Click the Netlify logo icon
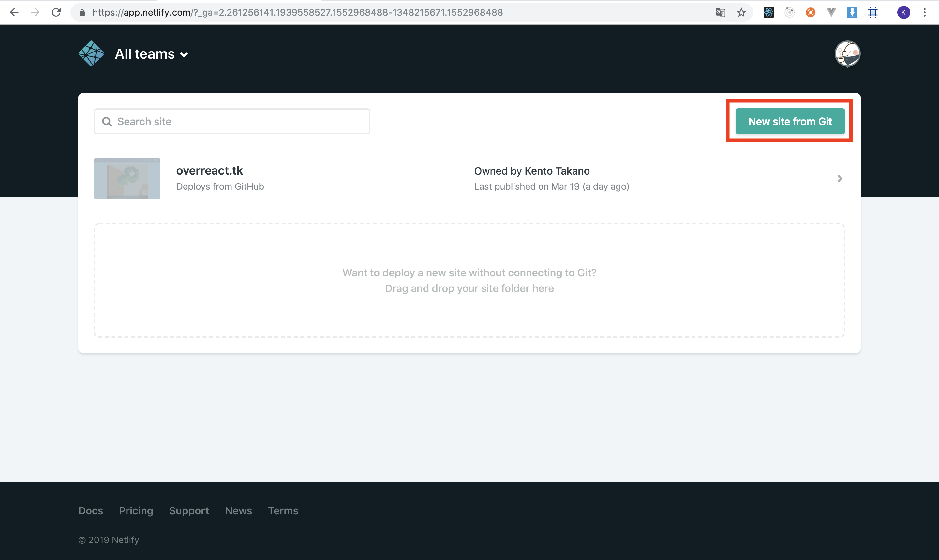 (x=91, y=53)
